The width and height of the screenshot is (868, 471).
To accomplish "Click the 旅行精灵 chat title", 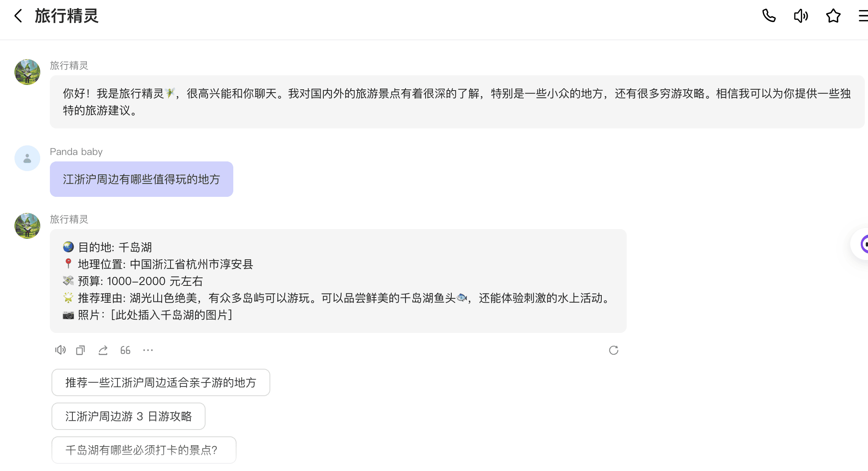I will (x=67, y=16).
